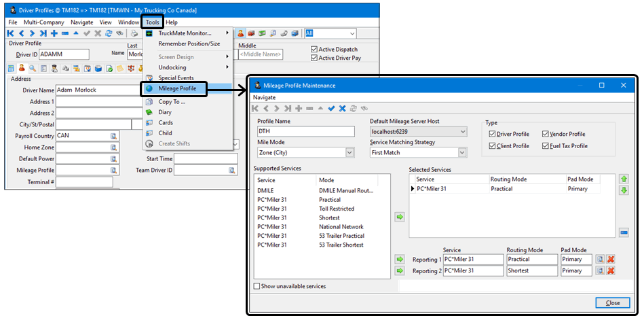Viewport: 644px width, 316px height.
Task: Click the Close button
Action: pyautogui.click(x=612, y=303)
